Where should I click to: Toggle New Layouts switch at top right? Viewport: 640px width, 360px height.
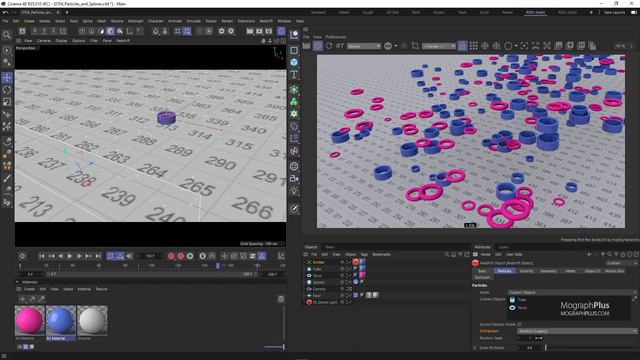click(x=633, y=13)
